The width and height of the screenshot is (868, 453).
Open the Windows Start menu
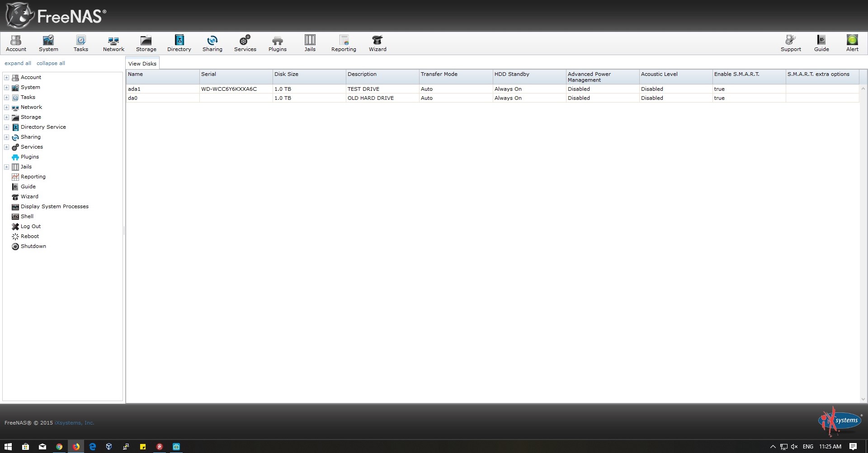tap(8, 447)
